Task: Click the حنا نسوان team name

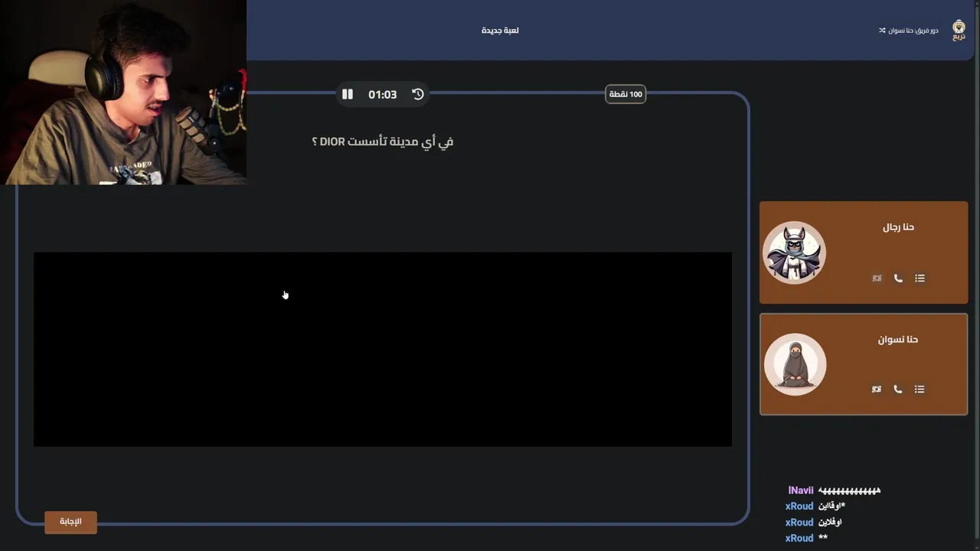Action: pos(897,340)
